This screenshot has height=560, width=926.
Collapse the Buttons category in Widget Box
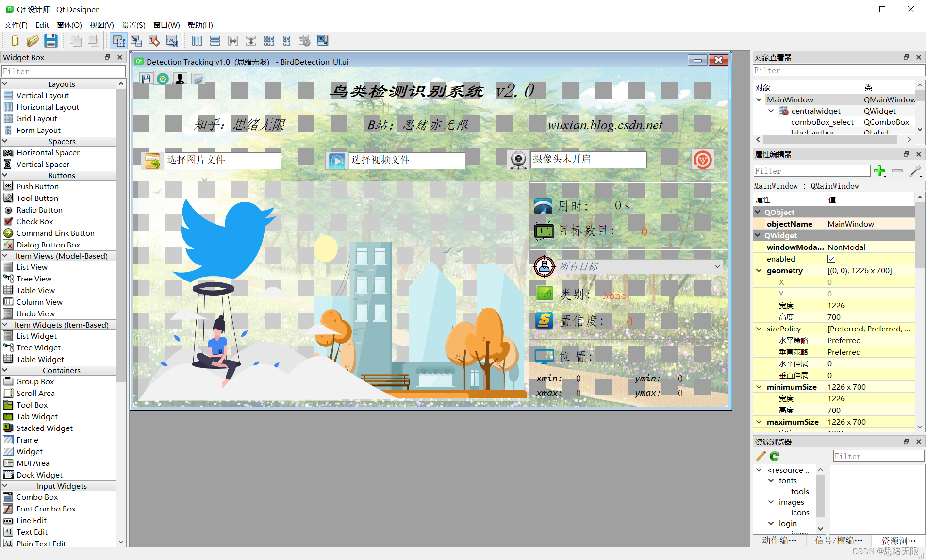(x=5, y=175)
